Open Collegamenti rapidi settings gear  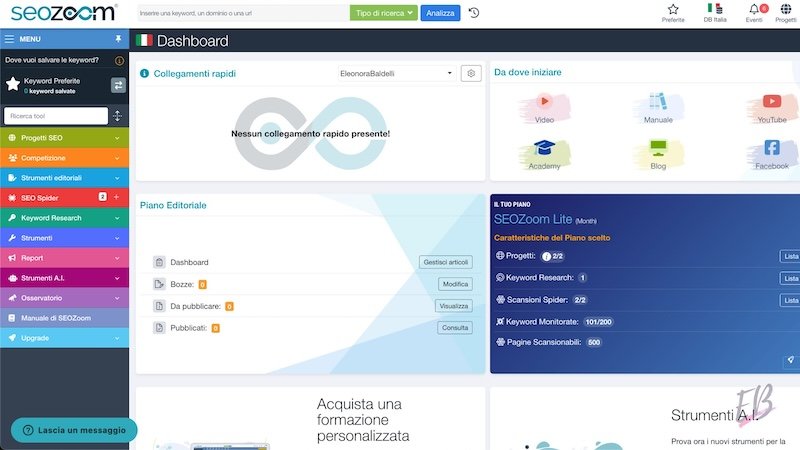471,73
